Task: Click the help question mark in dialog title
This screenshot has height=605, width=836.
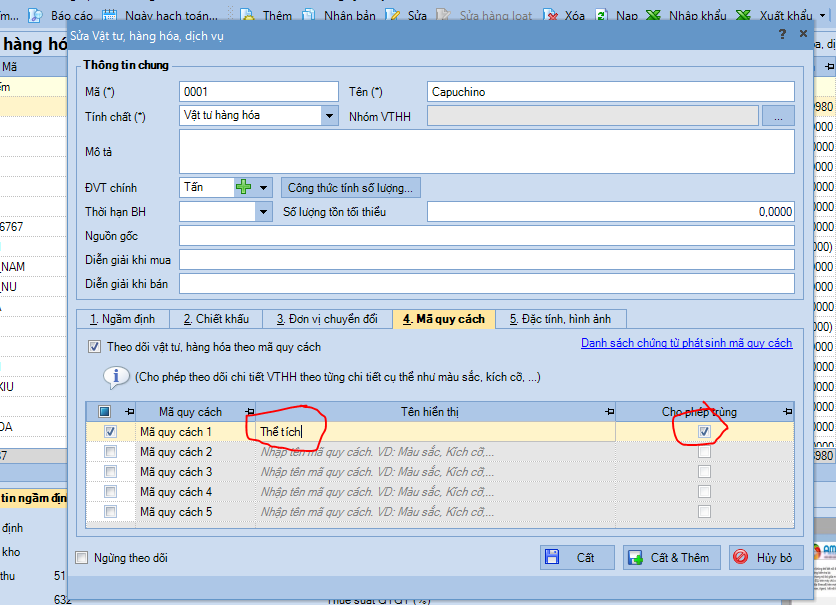Action: click(782, 34)
